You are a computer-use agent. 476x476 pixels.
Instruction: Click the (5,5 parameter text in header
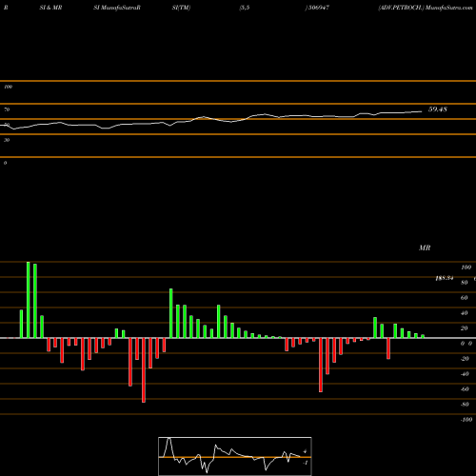(245, 8)
